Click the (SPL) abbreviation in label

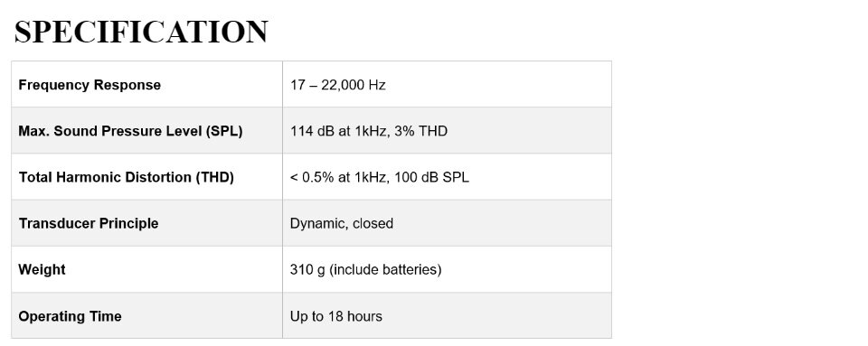click(x=222, y=132)
